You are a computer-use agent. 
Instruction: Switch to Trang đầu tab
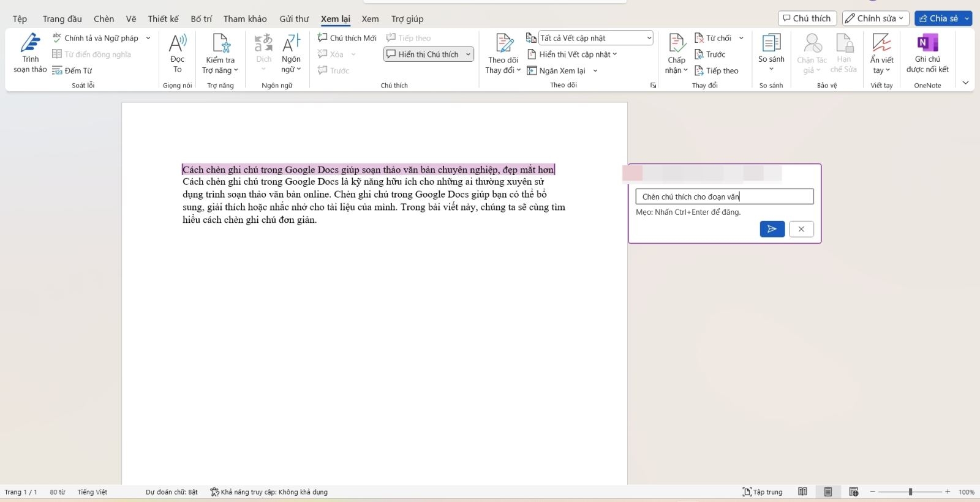click(62, 19)
